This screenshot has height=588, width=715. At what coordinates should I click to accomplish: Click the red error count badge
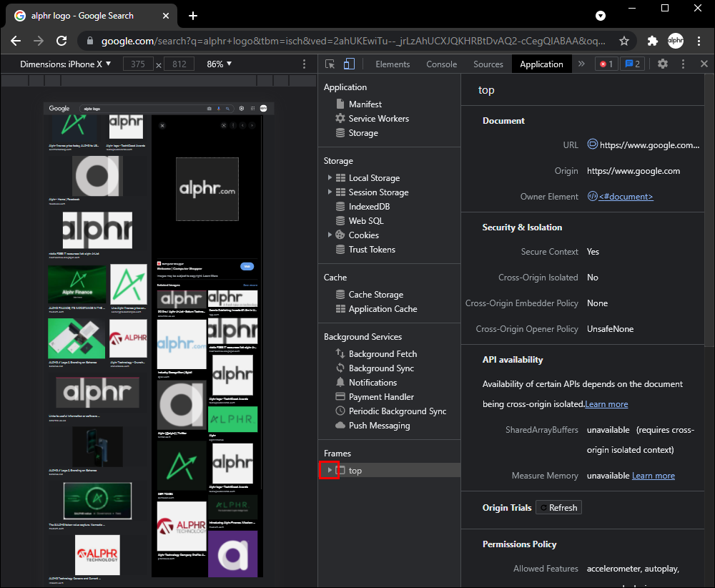click(606, 64)
